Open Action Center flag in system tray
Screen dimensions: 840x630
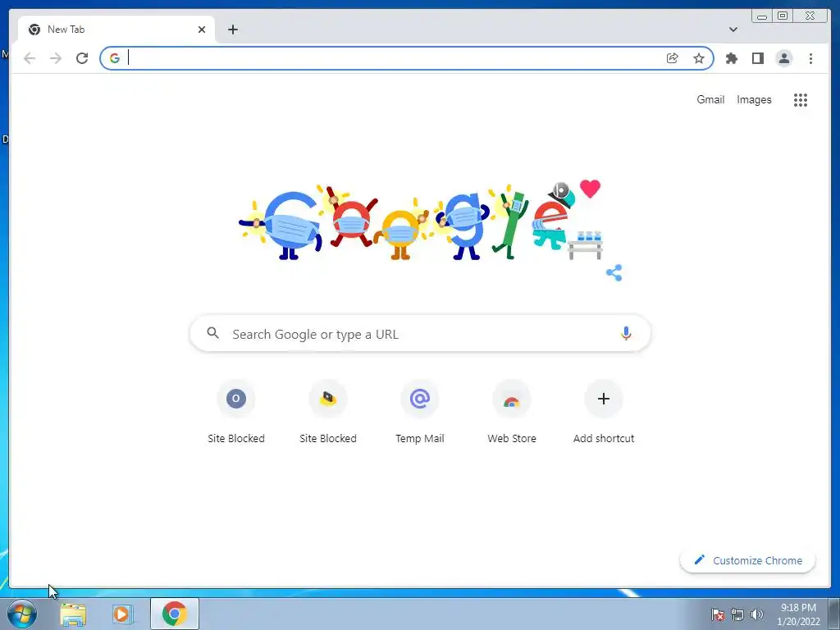718,614
